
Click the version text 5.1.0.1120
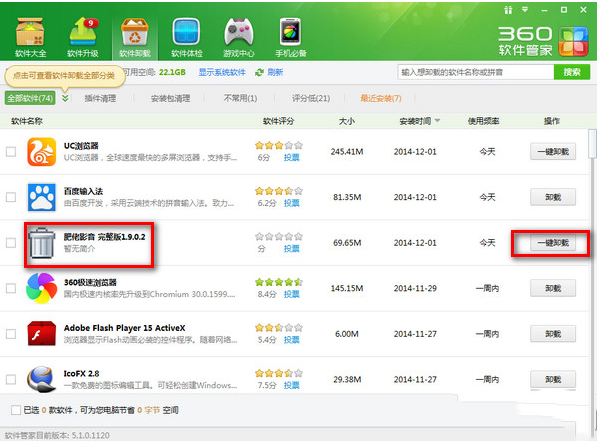click(x=91, y=435)
